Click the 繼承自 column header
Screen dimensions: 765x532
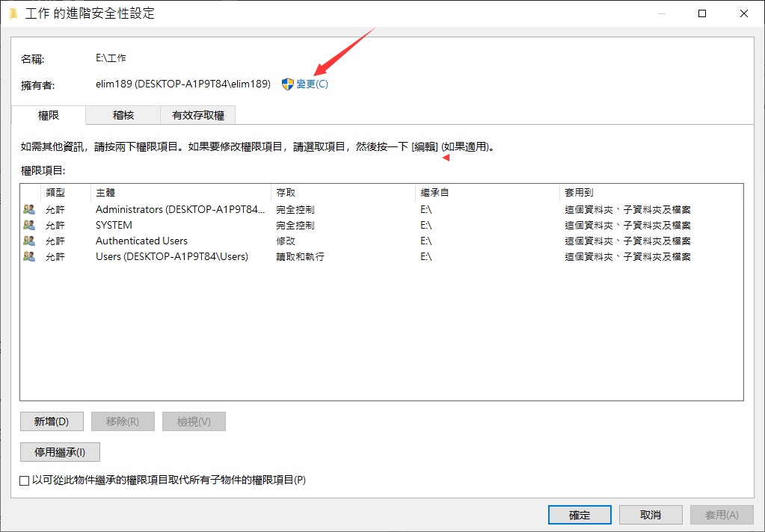[x=486, y=193]
